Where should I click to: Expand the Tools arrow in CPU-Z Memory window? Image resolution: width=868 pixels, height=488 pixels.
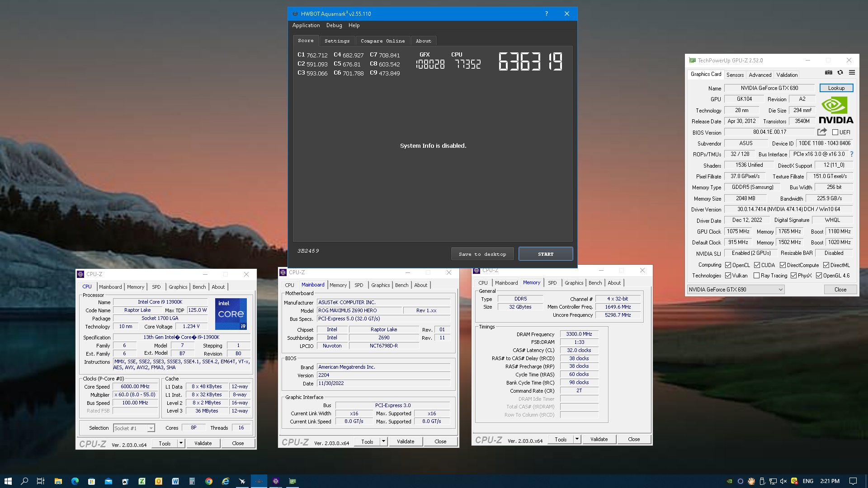pos(577,439)
